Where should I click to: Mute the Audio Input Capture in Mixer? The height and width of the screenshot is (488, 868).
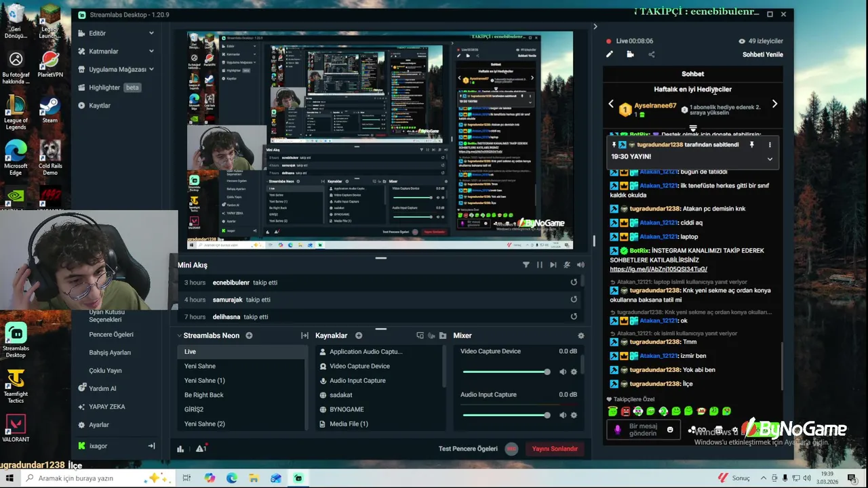(x=563, y=415)
